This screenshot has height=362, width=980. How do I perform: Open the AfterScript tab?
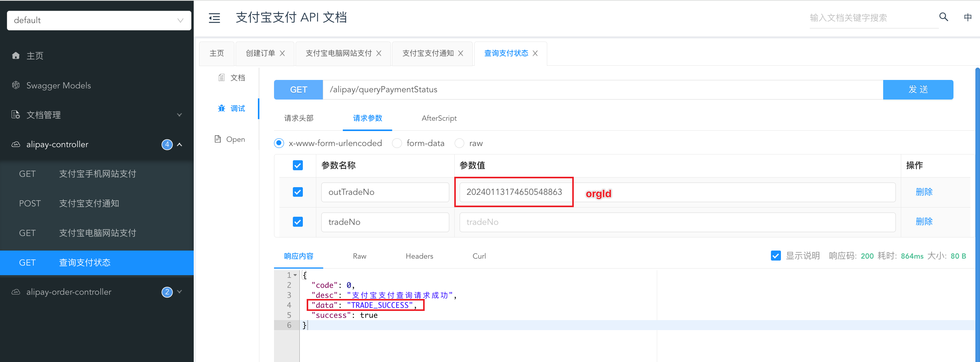point(439,118)
